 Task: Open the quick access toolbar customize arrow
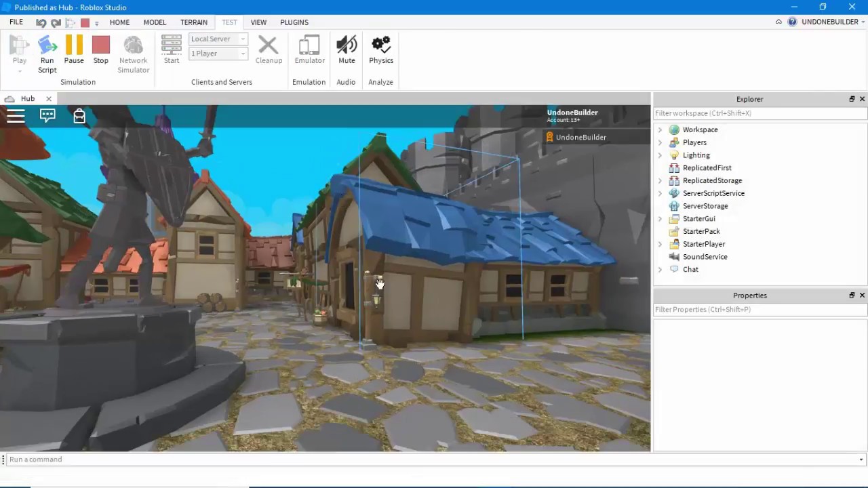coord(96,23)
